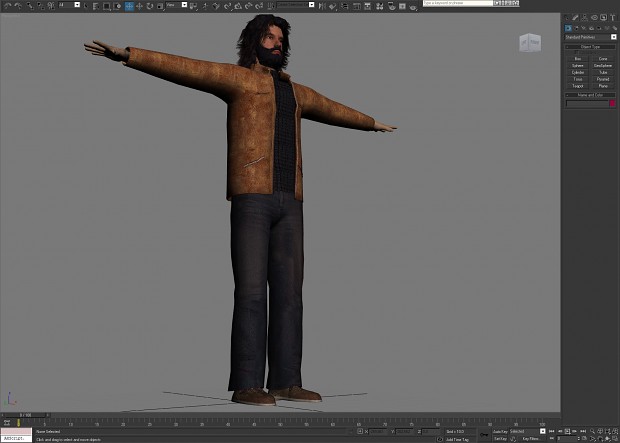
Task: Open the Schematic View icon
Action: point(367,6)
